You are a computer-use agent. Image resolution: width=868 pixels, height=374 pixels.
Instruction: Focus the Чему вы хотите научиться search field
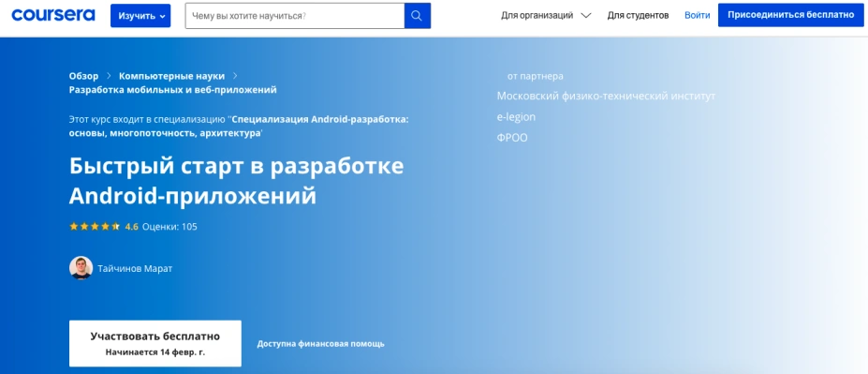[x=295, y=16]
